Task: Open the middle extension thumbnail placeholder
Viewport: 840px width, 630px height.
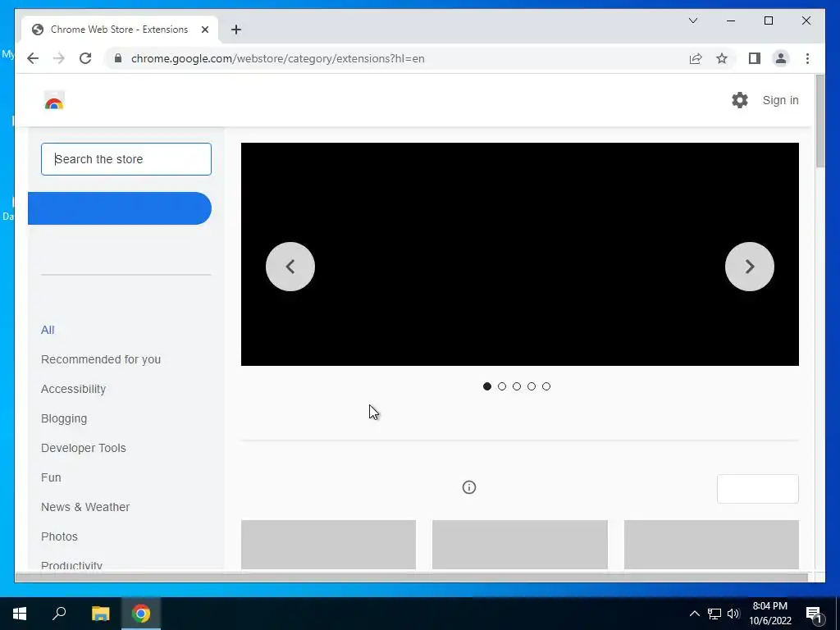Action: (x=519, y=545)
